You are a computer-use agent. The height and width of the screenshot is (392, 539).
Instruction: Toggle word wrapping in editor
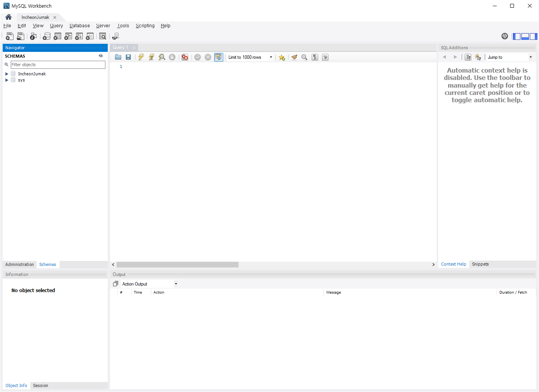click(x=325, y=57)
